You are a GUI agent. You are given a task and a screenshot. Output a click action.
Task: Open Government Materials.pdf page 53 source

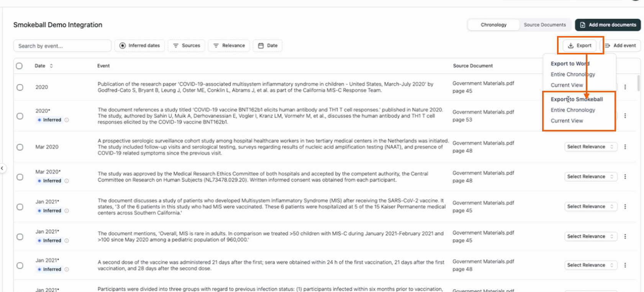point(483,116)
